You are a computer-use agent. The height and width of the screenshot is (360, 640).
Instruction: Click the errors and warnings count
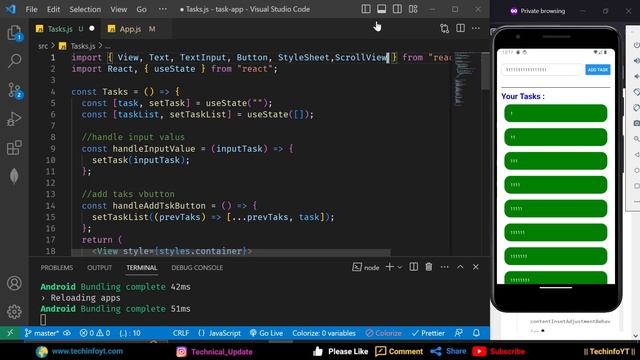pyautogui.click(x=95, y=333)
